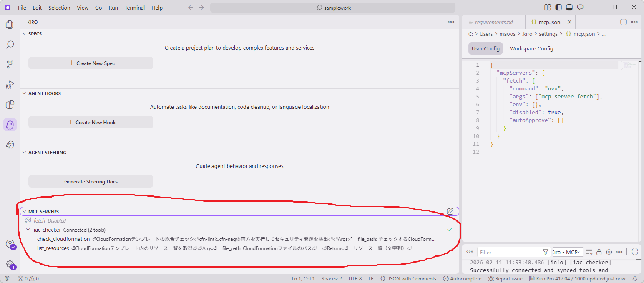Open the Source Control view
Image resolution: width=644 pixels, height=283 pixels.
(10, 65)
